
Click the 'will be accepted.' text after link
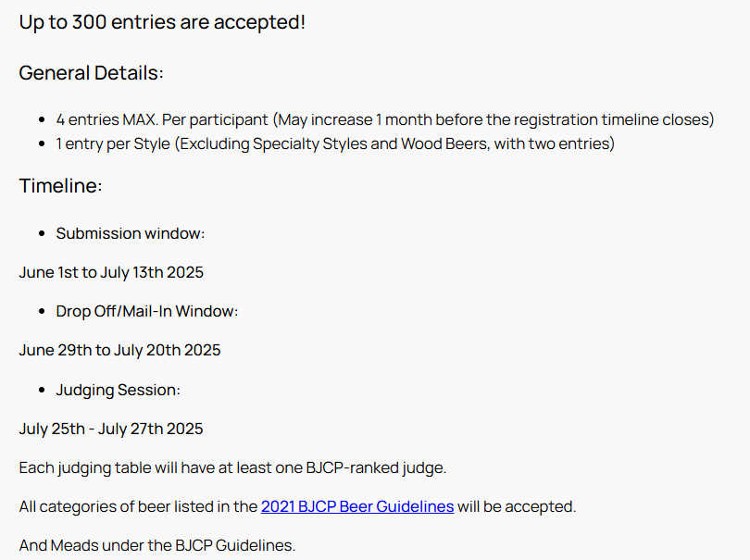pos(517,506)
